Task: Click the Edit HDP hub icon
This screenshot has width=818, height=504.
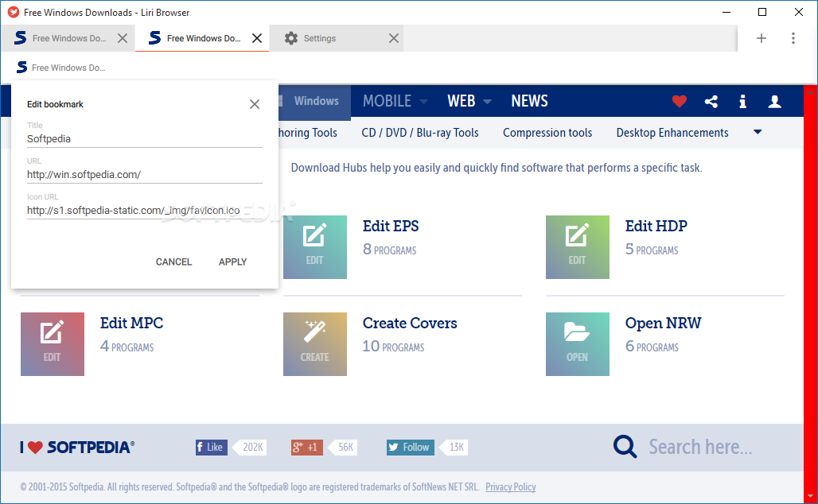Action: coord(578,247)
